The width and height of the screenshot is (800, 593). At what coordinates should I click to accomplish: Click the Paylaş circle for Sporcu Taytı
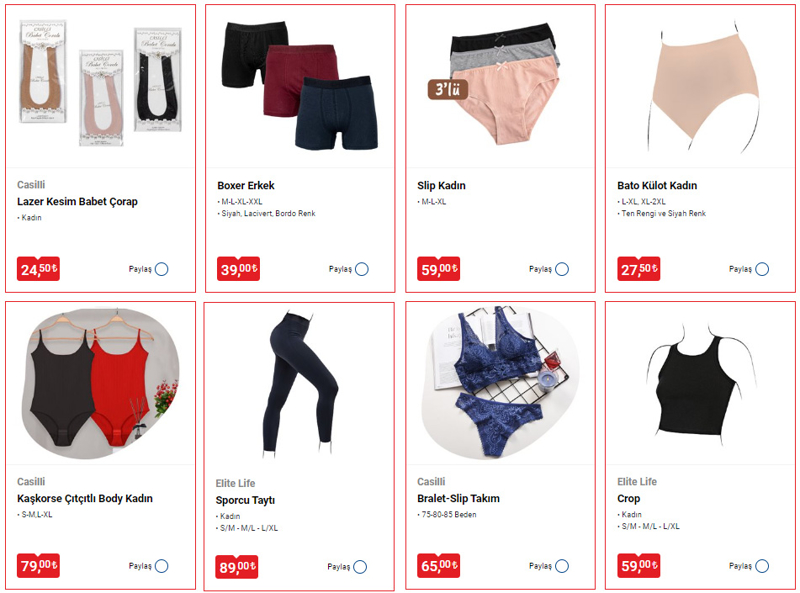coord(360,567)
